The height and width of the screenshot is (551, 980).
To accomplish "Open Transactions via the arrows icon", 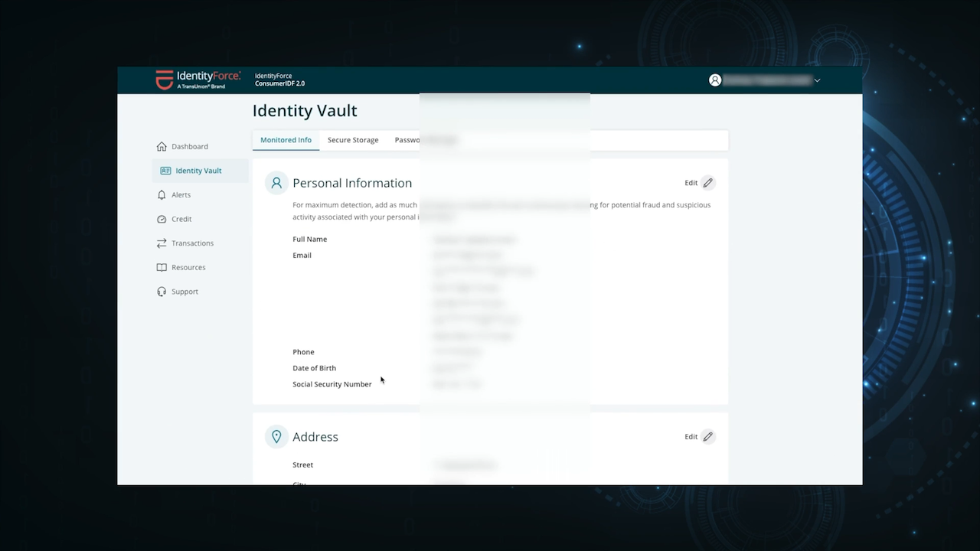I will pos(162,243).
